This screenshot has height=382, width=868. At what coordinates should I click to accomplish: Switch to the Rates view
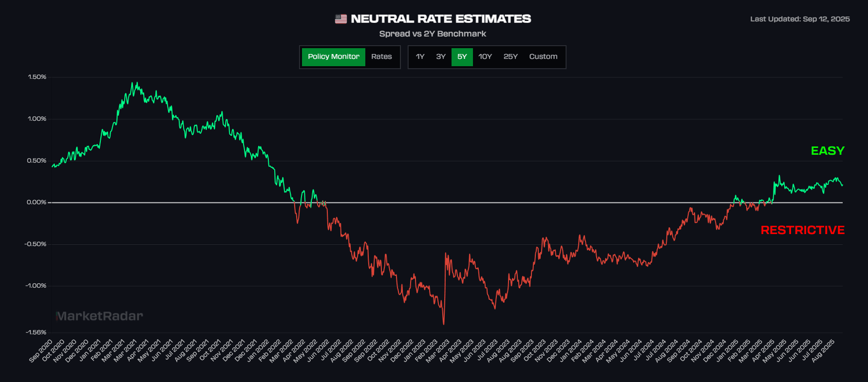[382, 57]
